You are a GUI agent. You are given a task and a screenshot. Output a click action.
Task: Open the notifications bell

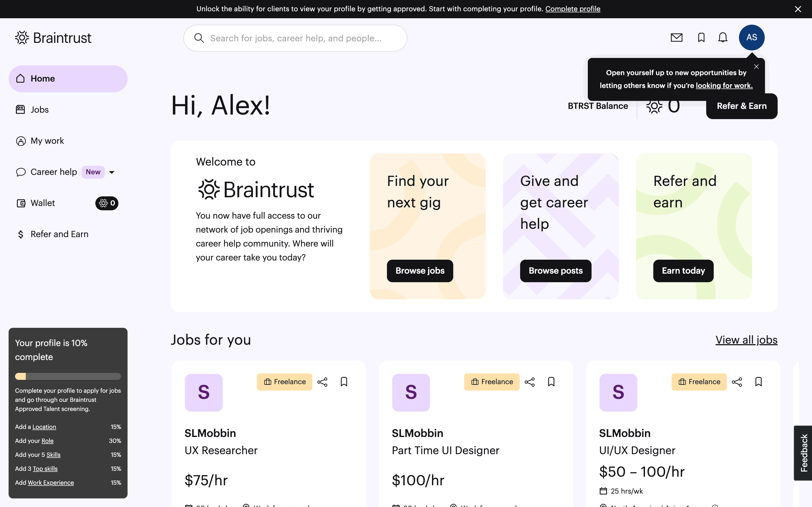point(722,38)
